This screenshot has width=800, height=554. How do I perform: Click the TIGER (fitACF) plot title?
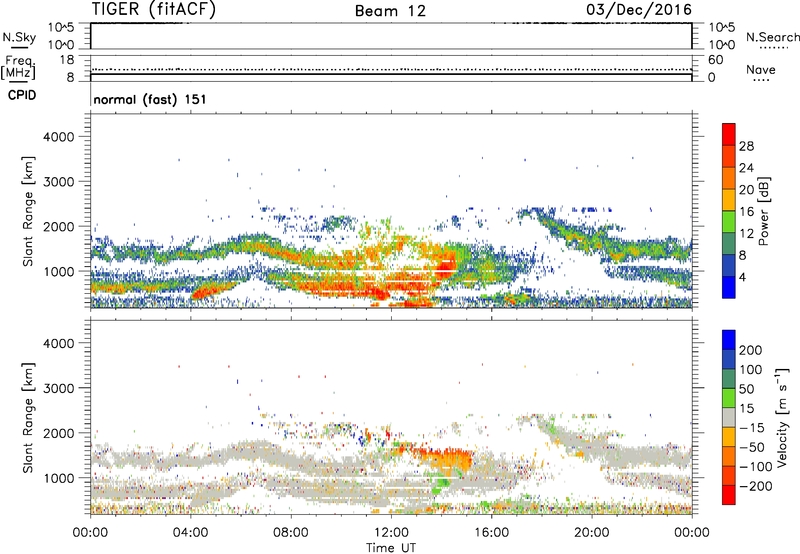(x=154, y=10)
